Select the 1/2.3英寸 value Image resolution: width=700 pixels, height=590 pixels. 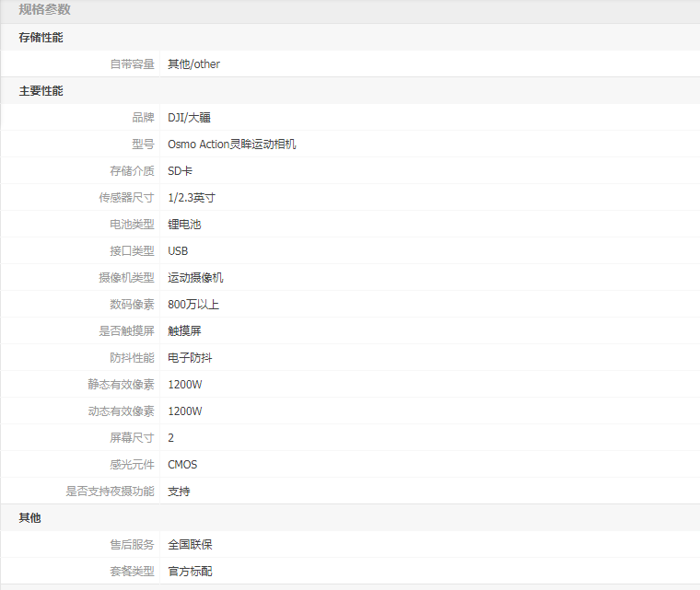(192, 198)
